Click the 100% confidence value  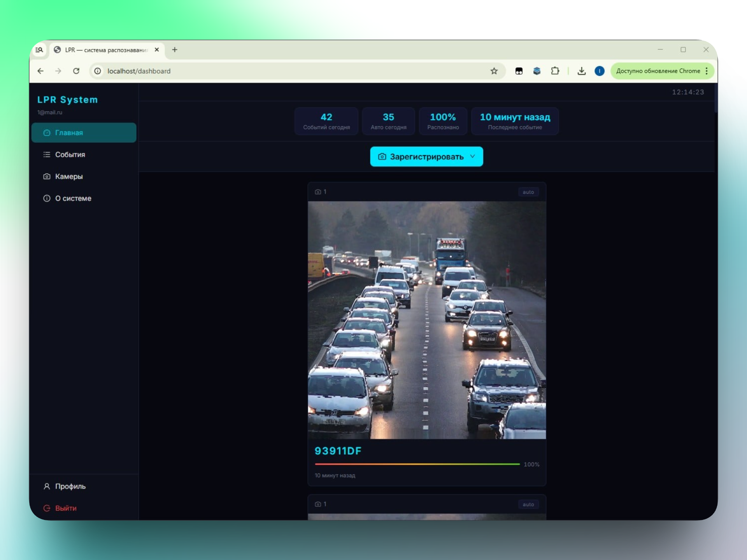[x=531, y=464]
